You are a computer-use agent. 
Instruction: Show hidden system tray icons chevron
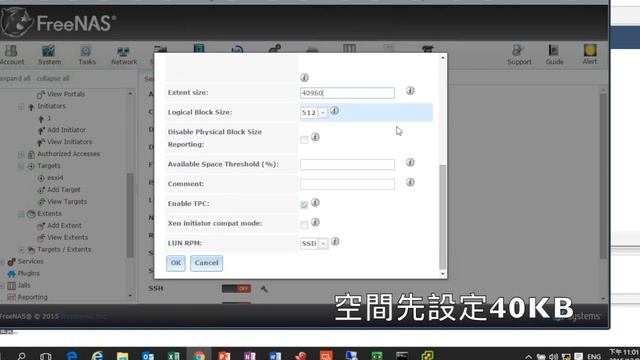pyautogui.click(x=529, y=357)
